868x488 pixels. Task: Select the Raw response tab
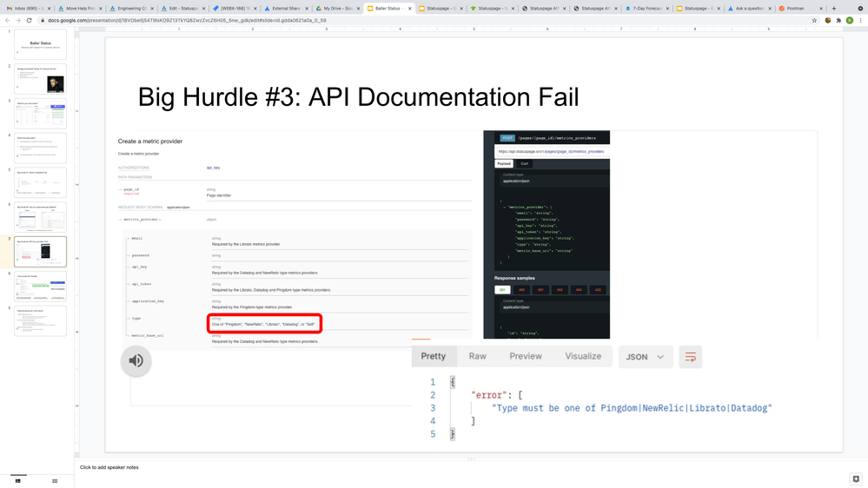coord(477,356)
